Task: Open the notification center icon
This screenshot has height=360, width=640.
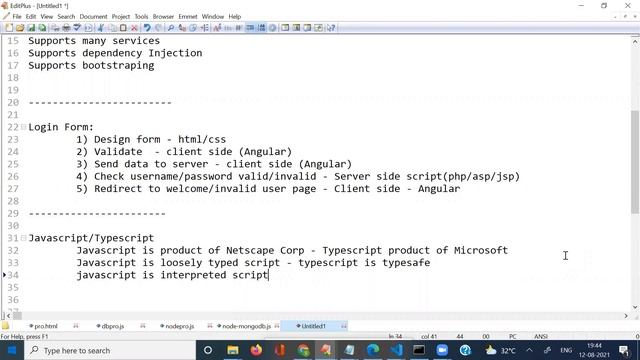Action: [x=624, y=350]
